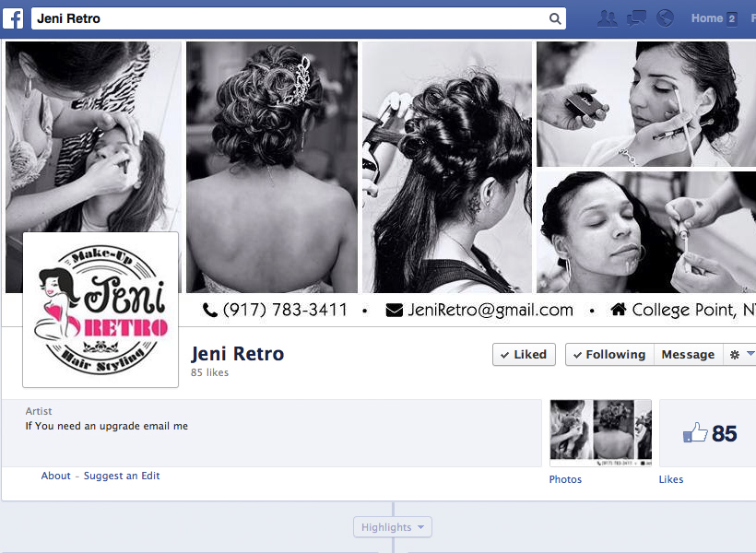756x553 pixels.
Task: Open the Photos thumbnail
Action: point(600,432)
